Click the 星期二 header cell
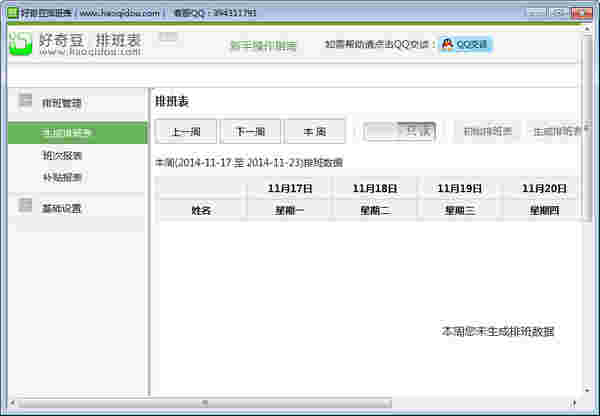 pos(375,210)
